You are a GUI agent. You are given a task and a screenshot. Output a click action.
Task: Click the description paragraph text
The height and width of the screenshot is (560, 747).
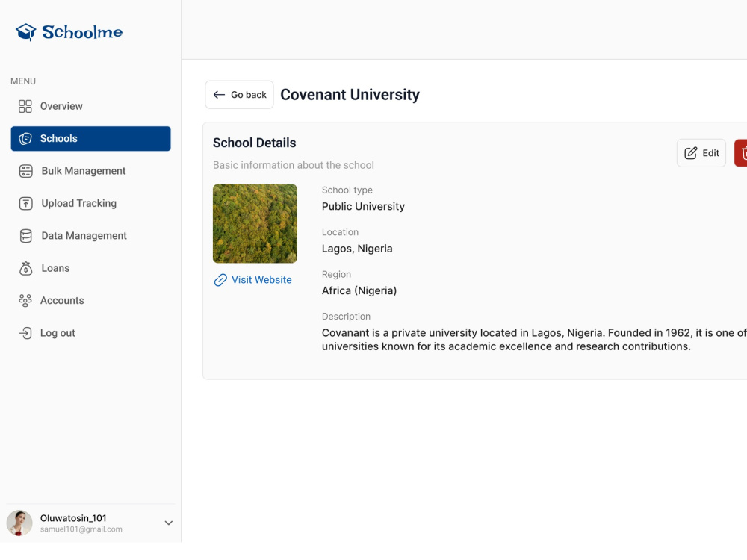tap(534, 340)
